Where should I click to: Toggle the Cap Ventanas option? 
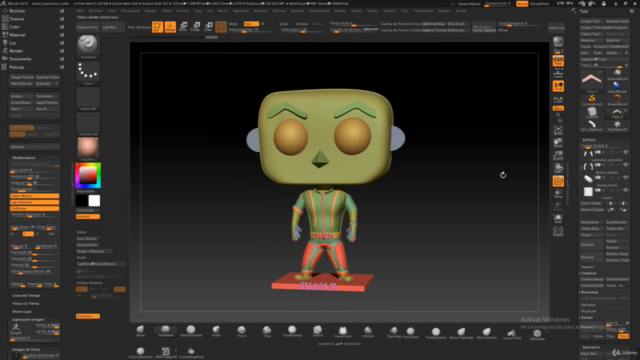tap(34, 202)
